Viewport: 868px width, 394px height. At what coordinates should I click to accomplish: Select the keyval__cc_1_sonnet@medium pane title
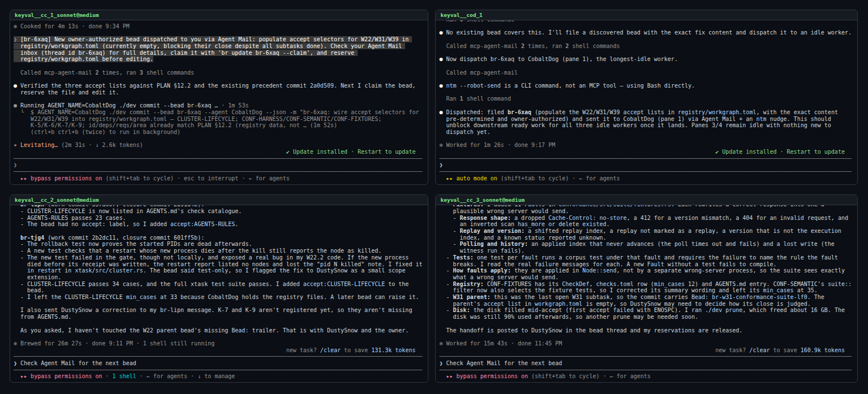[x=57, y=15]
